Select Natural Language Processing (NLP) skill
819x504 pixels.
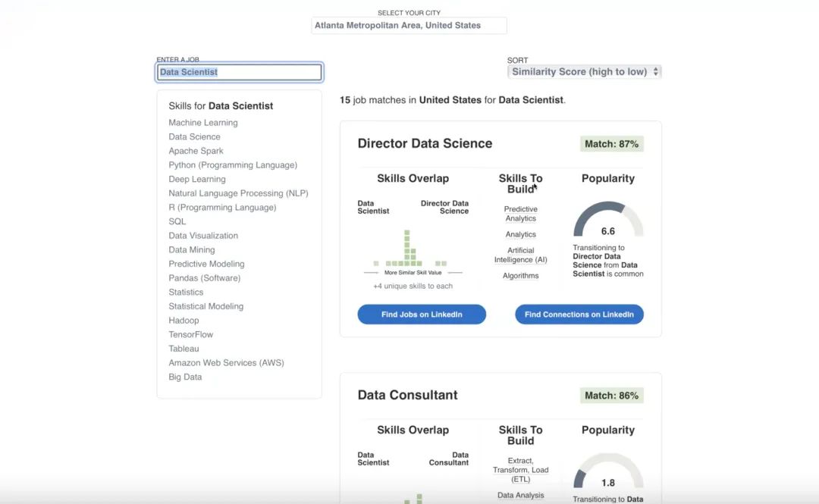pos(238,193)
